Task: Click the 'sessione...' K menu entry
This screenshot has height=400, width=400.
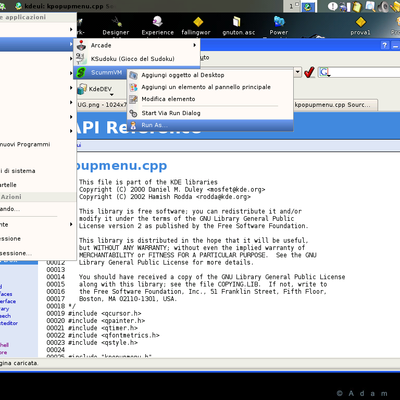Action: coord(37,253)
